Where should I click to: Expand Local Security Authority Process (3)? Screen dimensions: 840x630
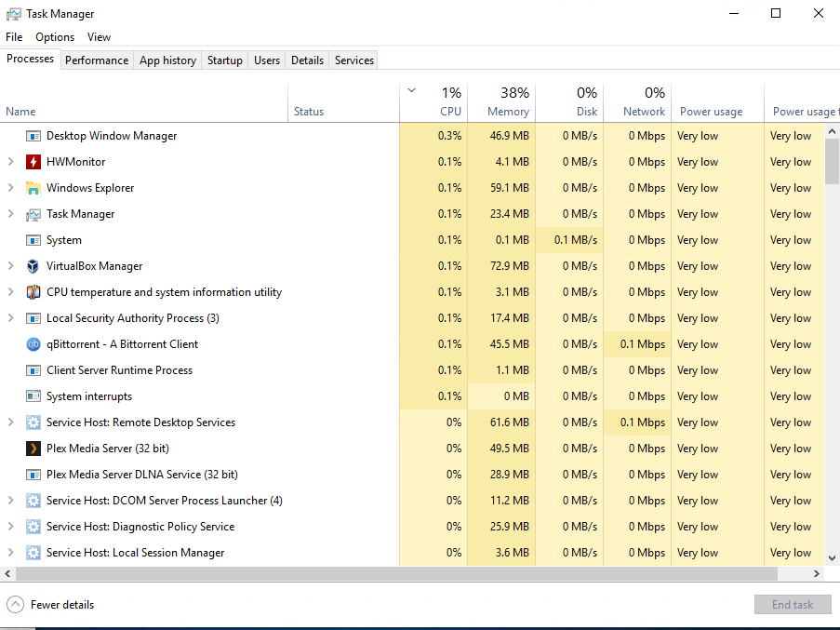click(11, 318)
